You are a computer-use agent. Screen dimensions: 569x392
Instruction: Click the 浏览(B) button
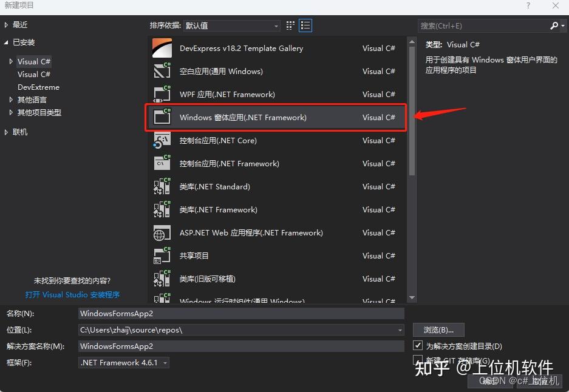(x=438, y=329)
